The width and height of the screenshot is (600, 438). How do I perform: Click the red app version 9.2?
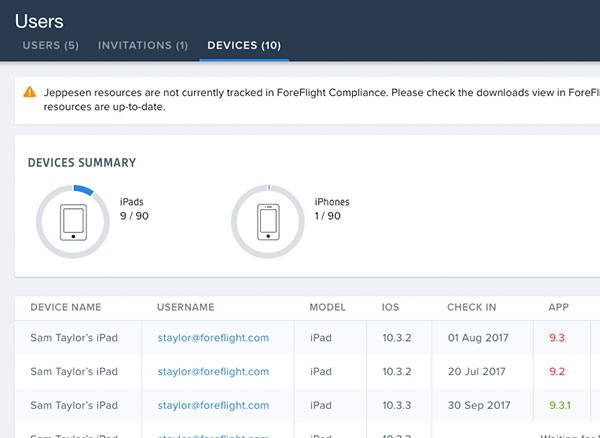[x=557, y=371]
